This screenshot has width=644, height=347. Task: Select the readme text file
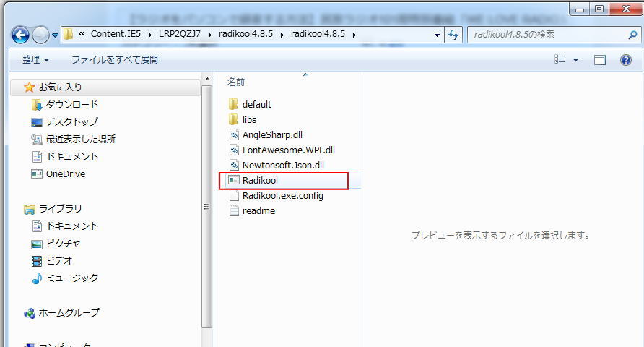pyautogui.click(x=258, y=211)
